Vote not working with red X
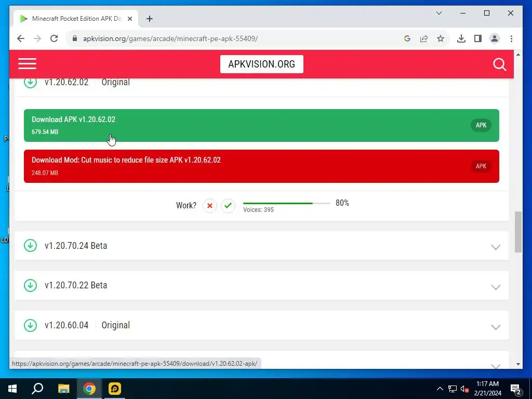This screenshot has width=532, height=399. (x=210, y=206)
